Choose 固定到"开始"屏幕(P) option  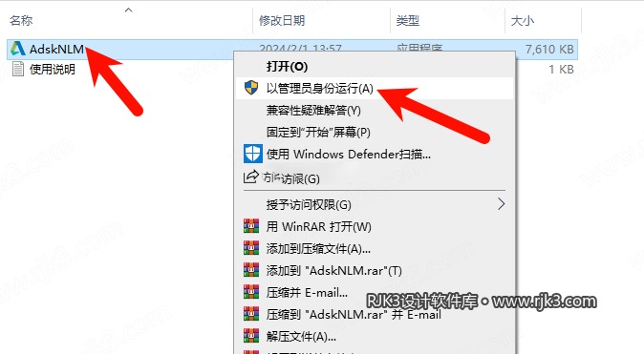tap(375, 132)
